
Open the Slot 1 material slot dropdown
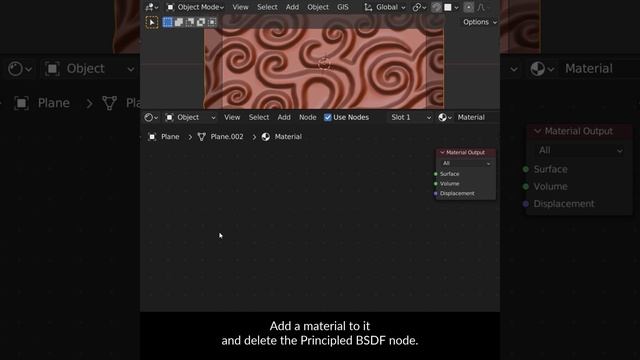point(411,118)
